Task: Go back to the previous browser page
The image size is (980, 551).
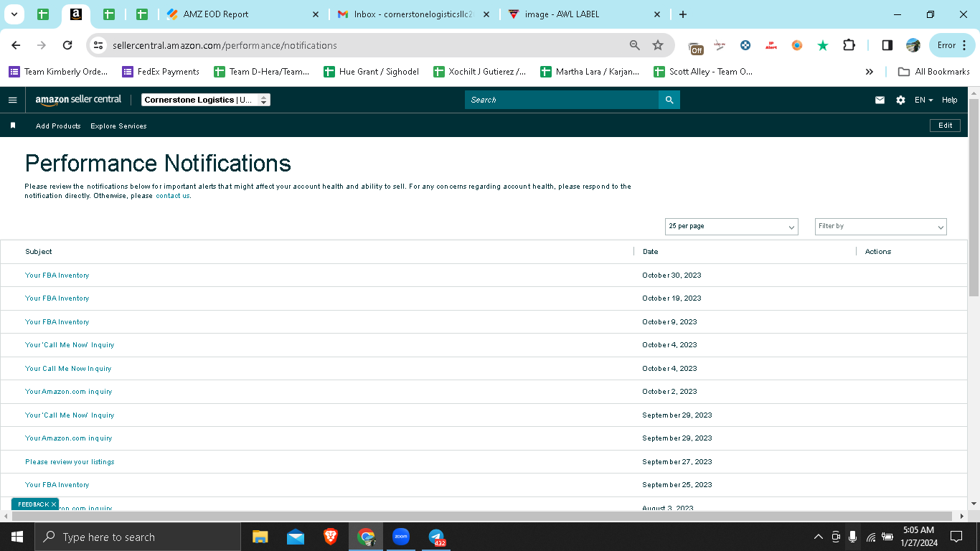Action: coord(17,45)
